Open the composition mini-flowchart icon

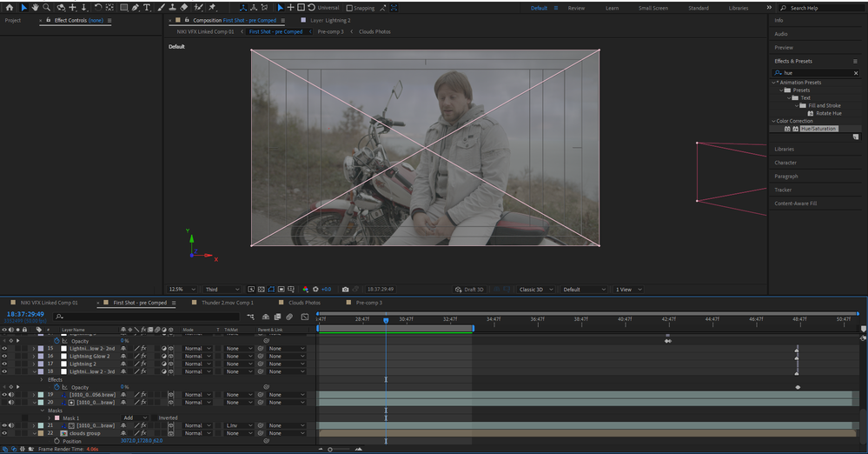tap(251, 317)
